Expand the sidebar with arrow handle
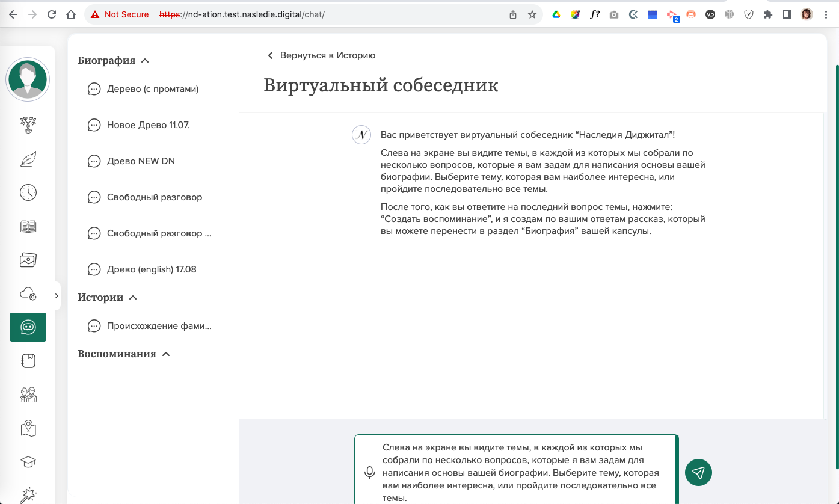This screenshot has height=504, width=839. [57, 296]
